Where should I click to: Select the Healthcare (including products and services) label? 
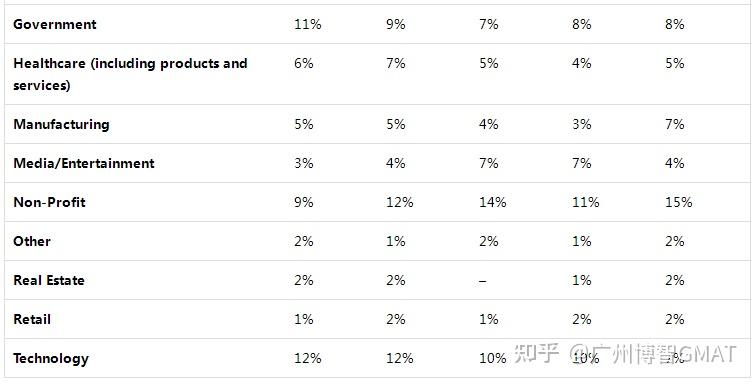point(130,74)
